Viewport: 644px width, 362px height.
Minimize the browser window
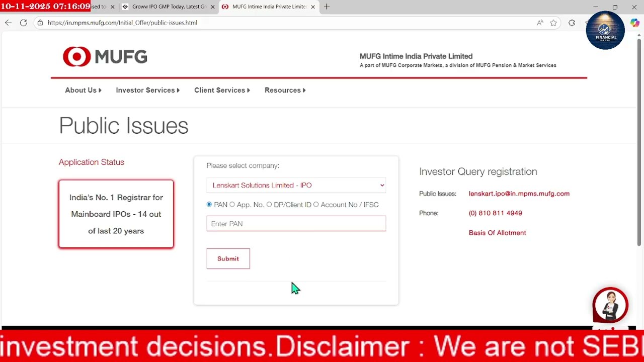595,7
